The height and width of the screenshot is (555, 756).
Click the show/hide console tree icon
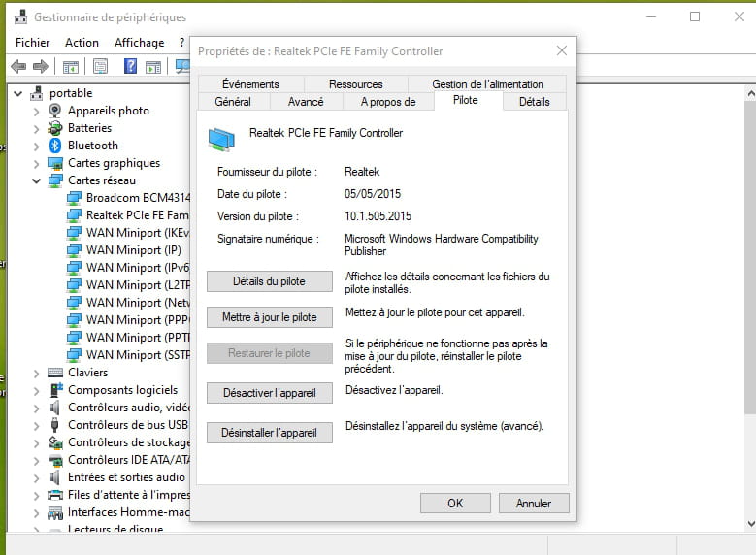click(x=70, y=66)
